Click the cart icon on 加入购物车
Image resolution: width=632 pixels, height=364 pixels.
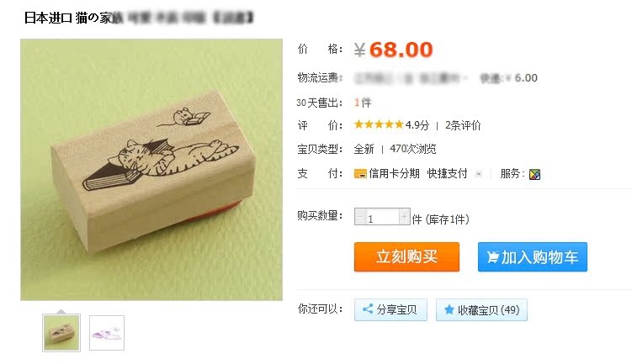492,257
